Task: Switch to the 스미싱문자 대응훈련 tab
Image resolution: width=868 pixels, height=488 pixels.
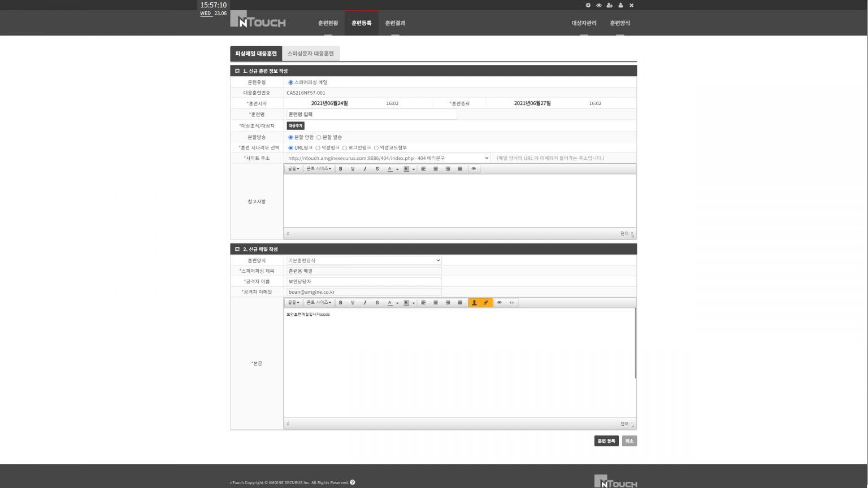Action: tap(310, 54)
